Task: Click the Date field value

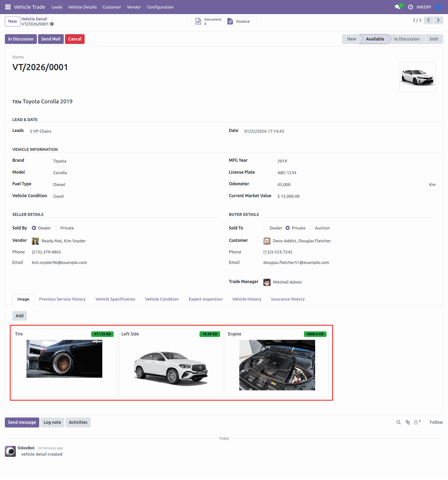Action: [264, 131]
